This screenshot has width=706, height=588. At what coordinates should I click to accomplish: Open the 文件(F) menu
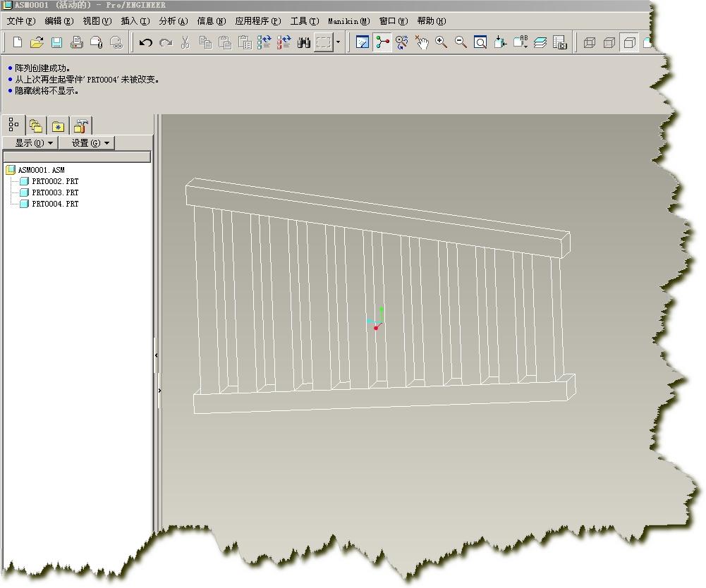(x=20, y=21)
